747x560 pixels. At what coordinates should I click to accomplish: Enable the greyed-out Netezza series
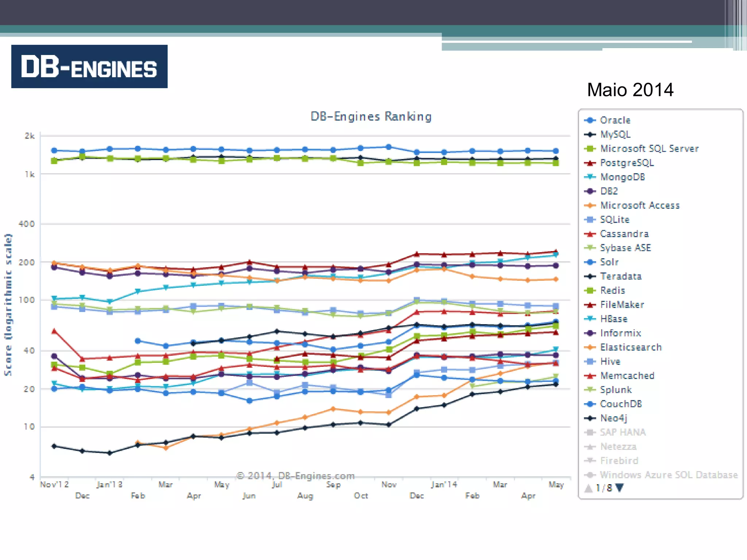(x=618, y=447)
